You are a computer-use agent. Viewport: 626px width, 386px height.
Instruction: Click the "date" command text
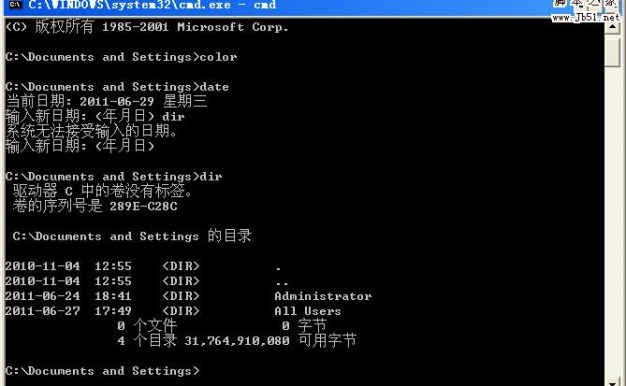tap(214, 87)
